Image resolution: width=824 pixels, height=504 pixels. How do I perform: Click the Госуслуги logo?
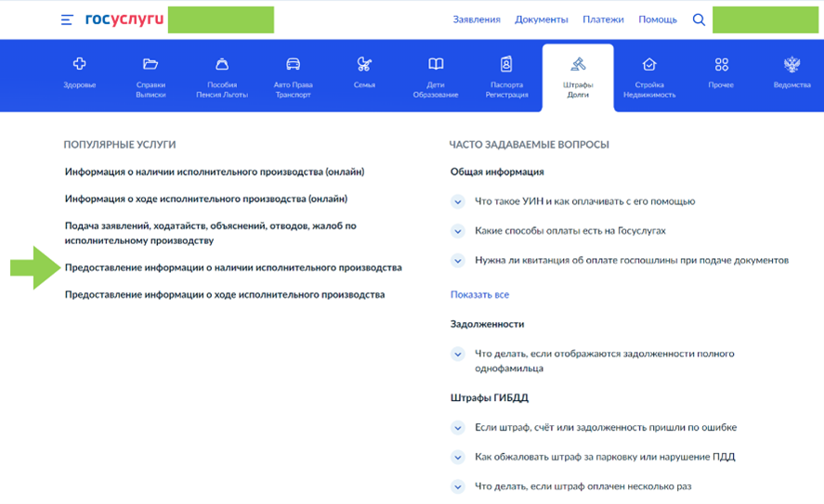pyautogui.click(x=124, y=19)
